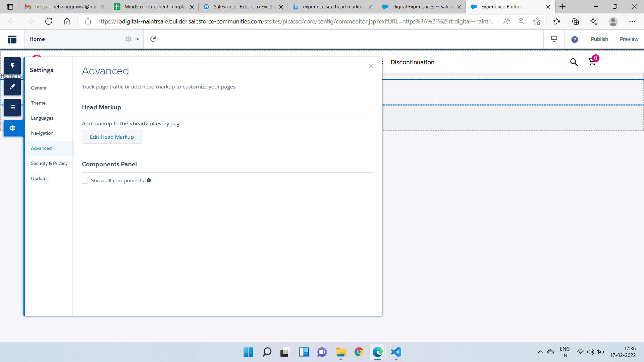Switch to Mindstix_Timesheet Template tab
Image resolution: width=644 pixels, height=362 pixels.
click(x=154, y=7)
